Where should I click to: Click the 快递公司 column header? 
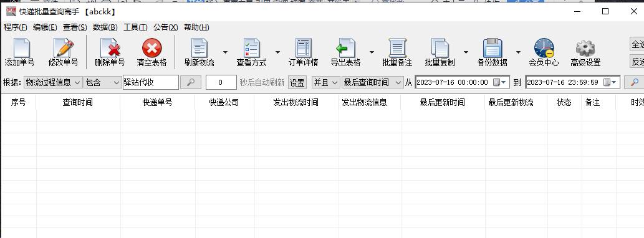224,103
